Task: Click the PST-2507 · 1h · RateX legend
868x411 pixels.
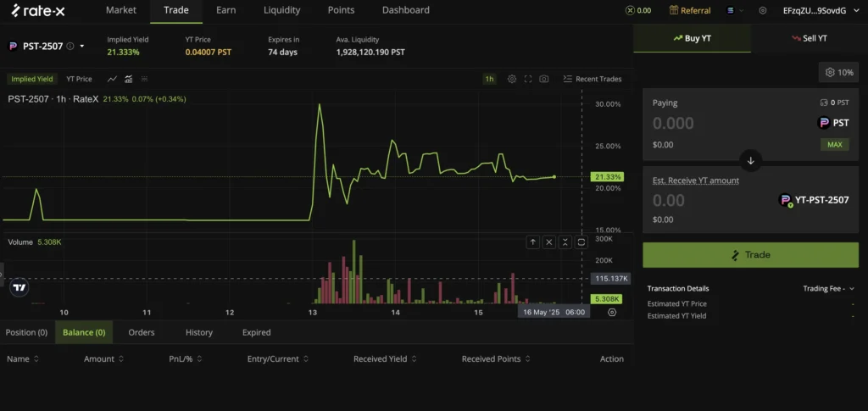Action: click(x=53, y=99)
